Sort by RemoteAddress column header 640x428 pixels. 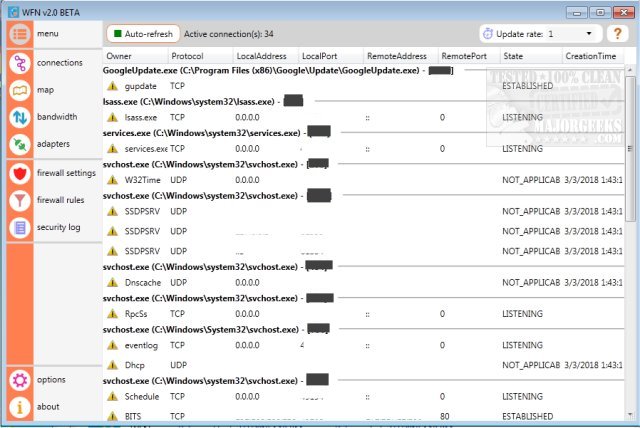pyautogui.click(x=401, y=56)
